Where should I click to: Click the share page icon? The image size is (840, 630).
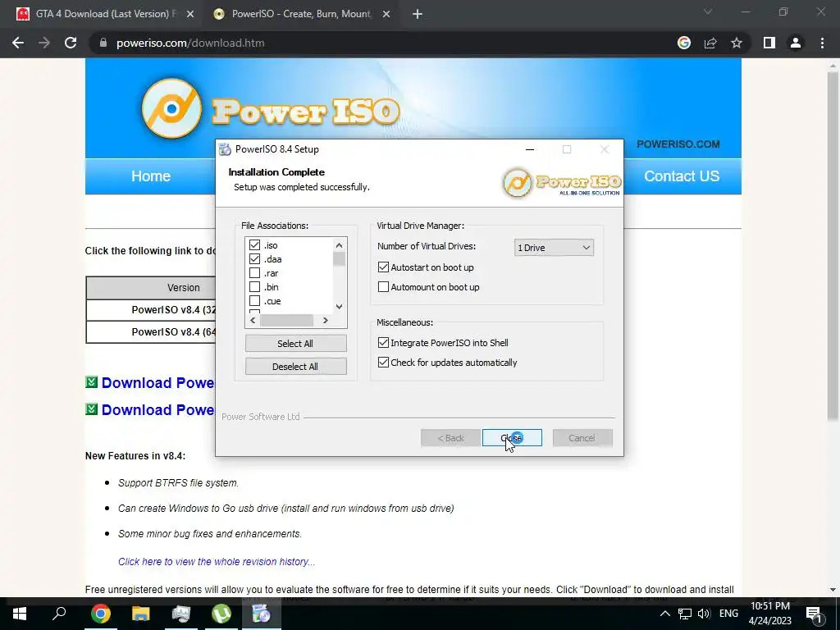coord(710,43)
